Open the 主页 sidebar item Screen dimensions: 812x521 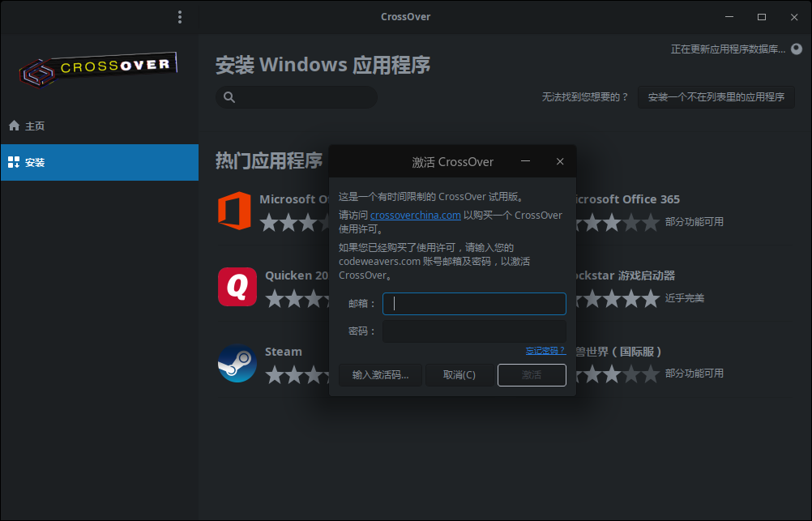point(35,126)
